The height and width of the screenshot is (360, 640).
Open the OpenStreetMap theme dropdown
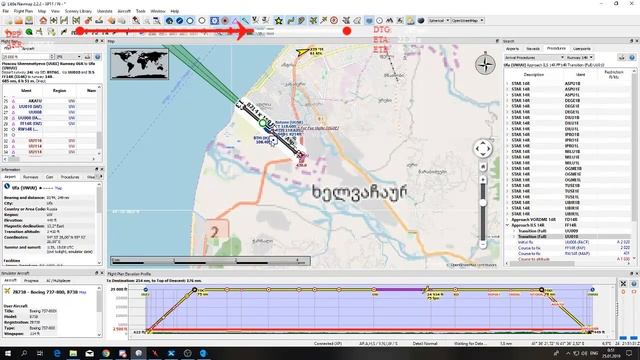point(468,20)
